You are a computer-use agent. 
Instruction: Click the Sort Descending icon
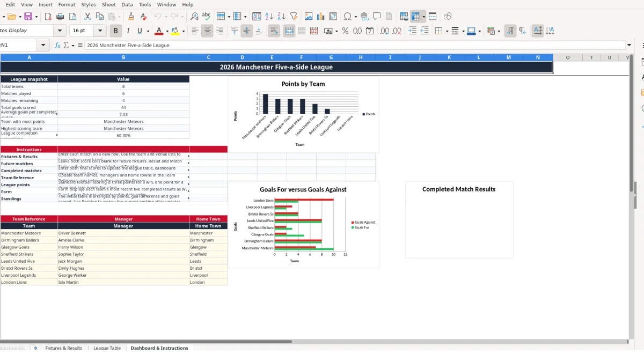(x=281, y=17)
